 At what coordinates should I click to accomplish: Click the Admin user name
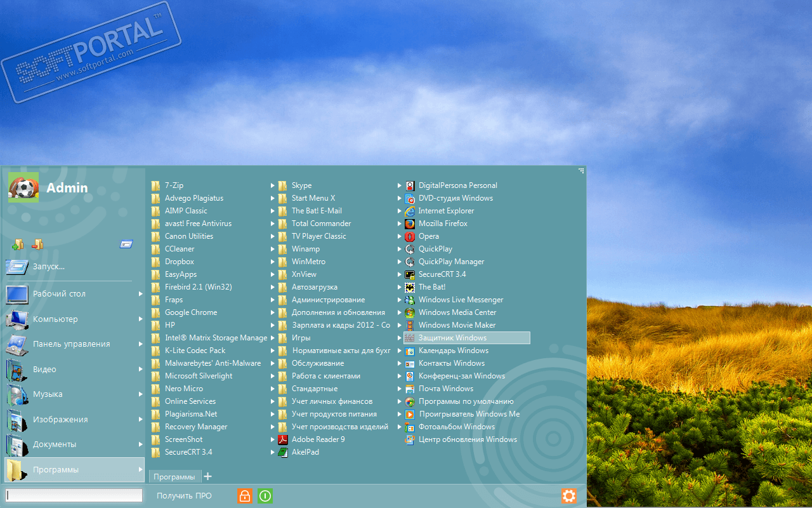(x=67, y=187)
